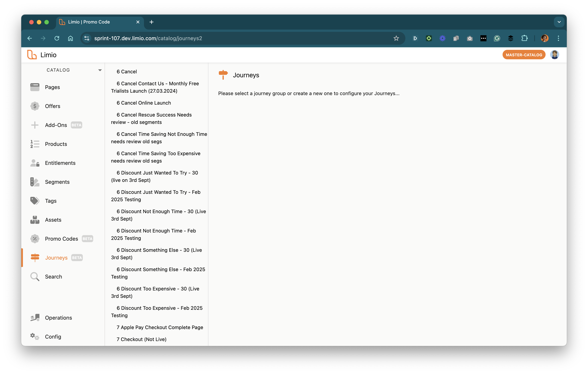
Task: Expand the CATALOG dropdown arrow
Action: pyautogui.click(x=100, y=70)
